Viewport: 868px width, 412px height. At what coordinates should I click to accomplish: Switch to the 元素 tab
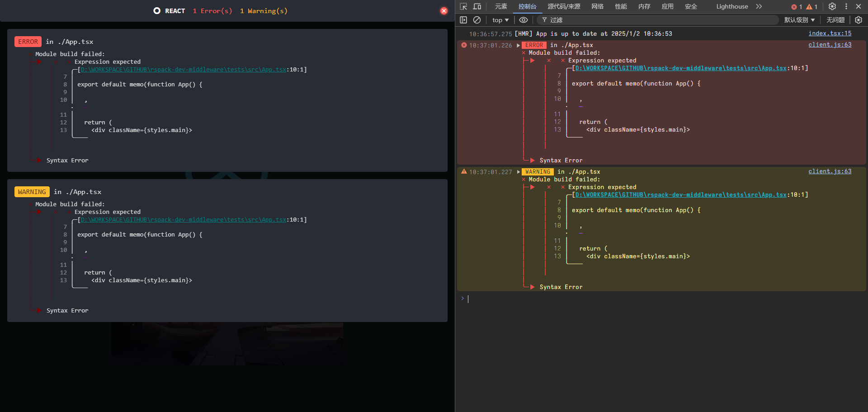(501, 6)
